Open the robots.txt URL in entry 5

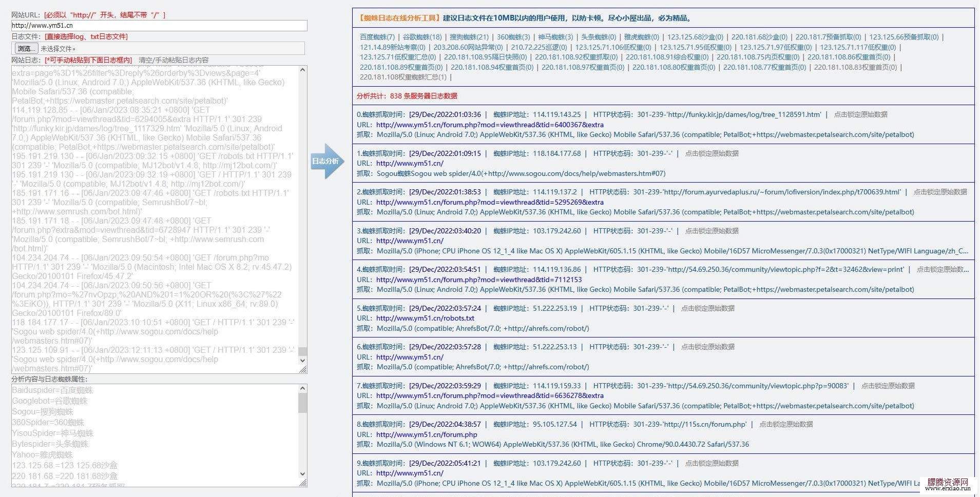[425, 318]
